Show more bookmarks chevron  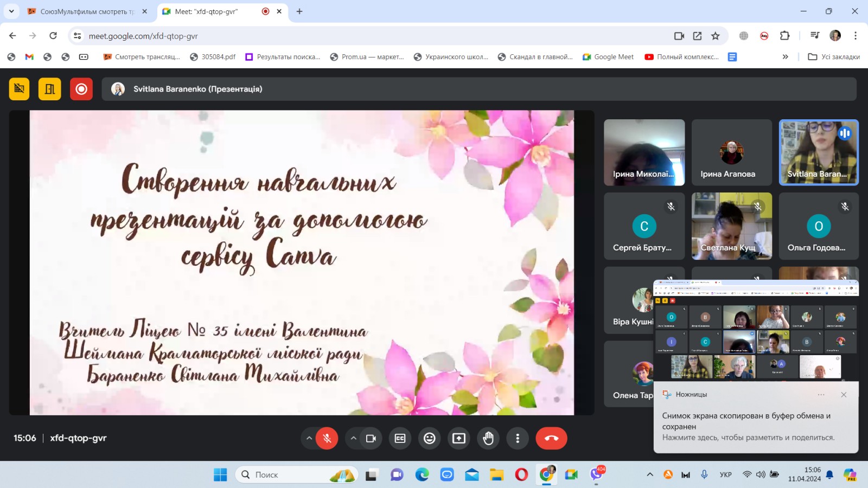point(785,57)
